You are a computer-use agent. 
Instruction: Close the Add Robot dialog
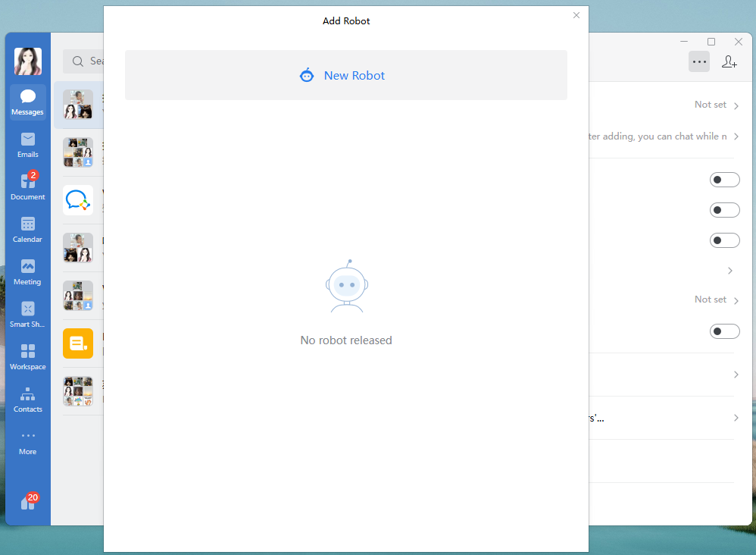click(576, 15)
